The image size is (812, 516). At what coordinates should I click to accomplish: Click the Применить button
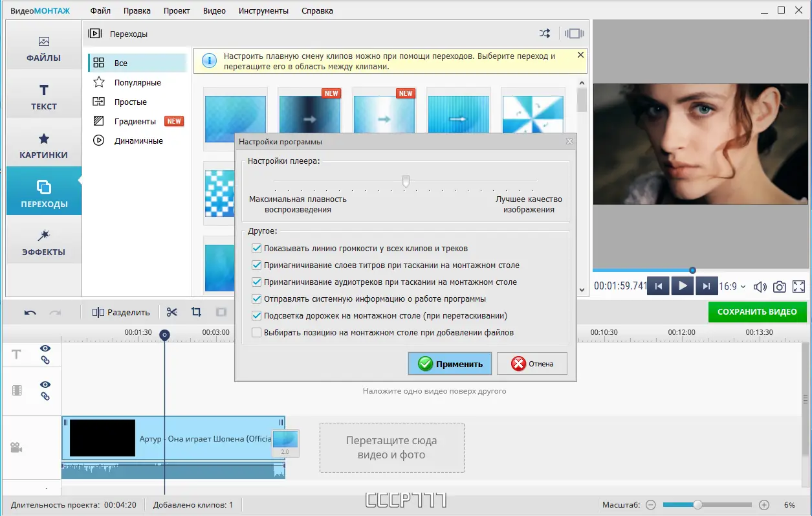pyautogui.click(x=450, y=364)
